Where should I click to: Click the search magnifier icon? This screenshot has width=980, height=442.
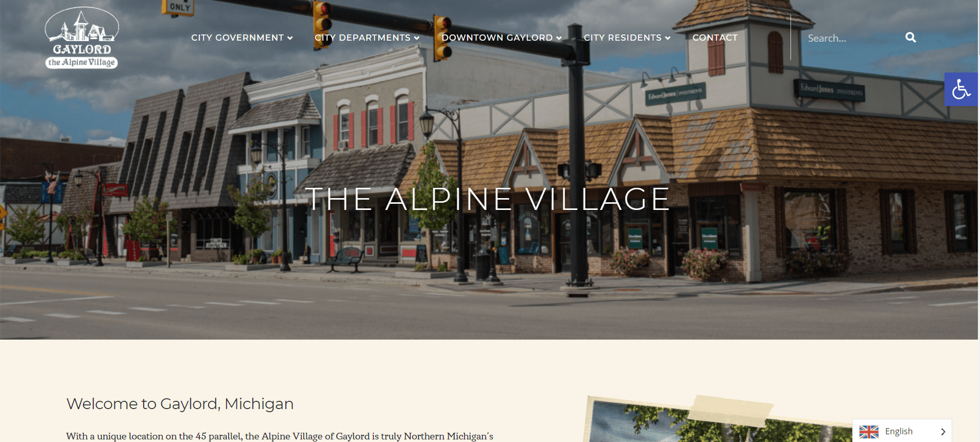pos(910,38)
